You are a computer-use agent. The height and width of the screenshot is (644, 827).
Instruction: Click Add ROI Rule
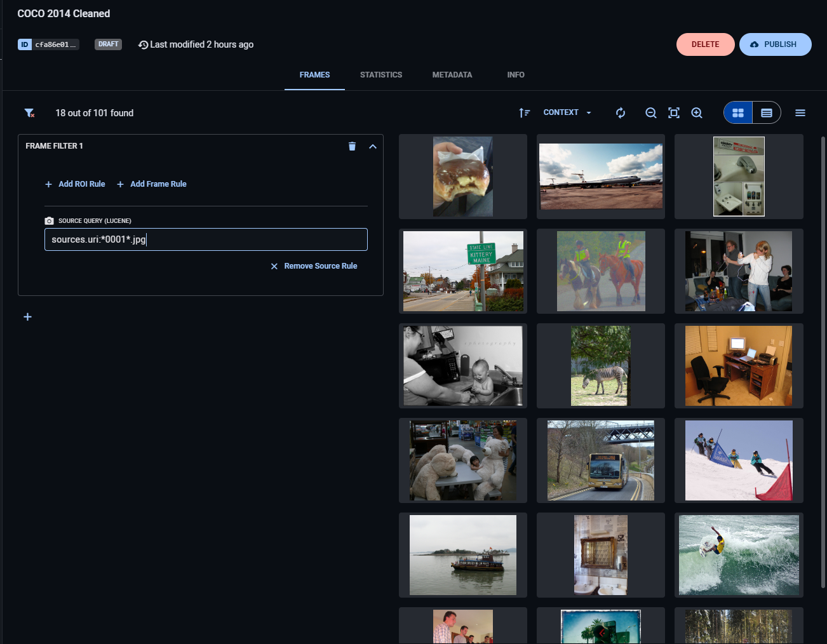click(75, 184)
